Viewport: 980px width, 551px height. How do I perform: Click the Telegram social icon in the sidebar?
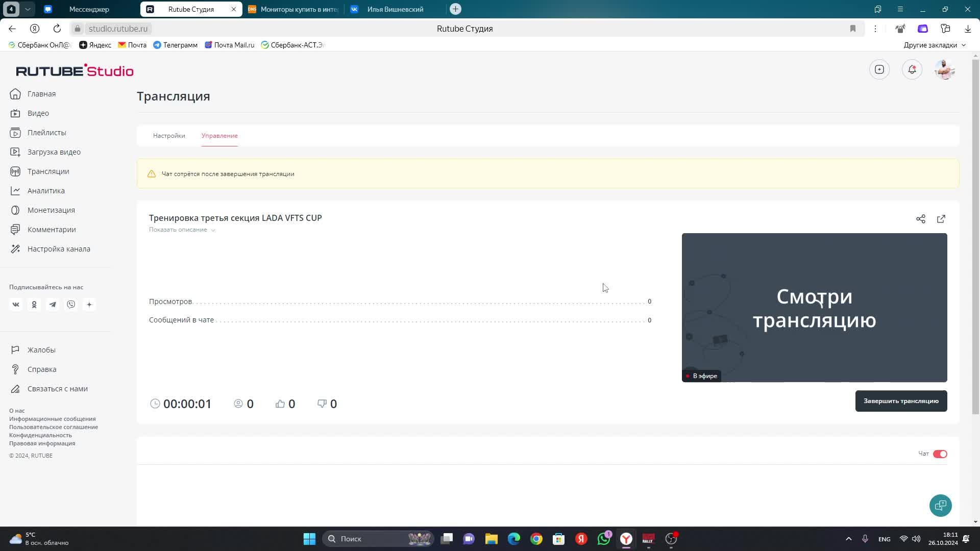pyautogui.click(x=53, y=305)
